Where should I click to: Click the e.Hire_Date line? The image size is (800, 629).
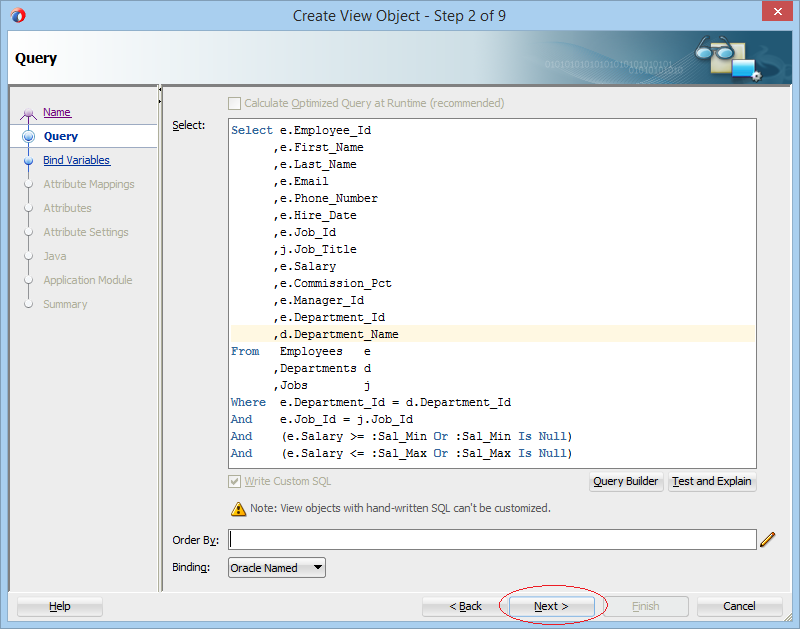[315, 215]
